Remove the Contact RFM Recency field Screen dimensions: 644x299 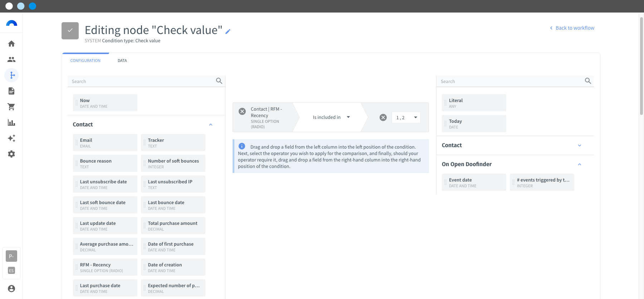(x=242, y=111)
